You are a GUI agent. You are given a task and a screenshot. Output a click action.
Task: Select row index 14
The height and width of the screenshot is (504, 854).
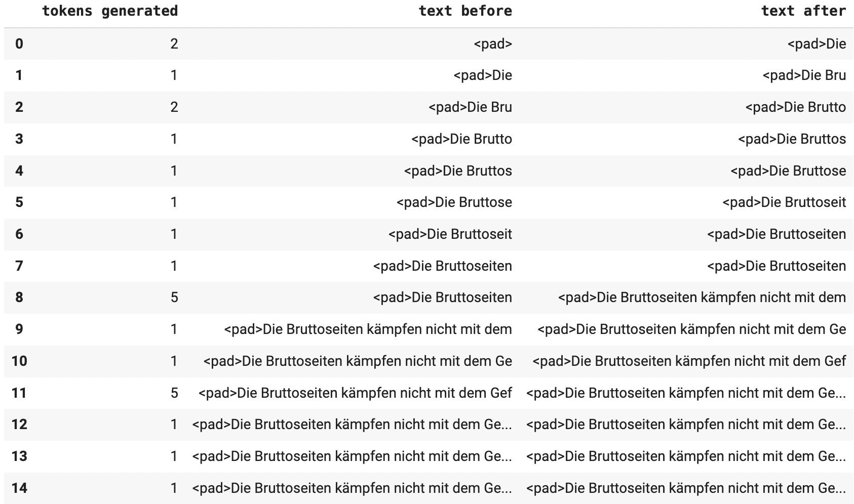pyautogui.click(x=19, y=488)
